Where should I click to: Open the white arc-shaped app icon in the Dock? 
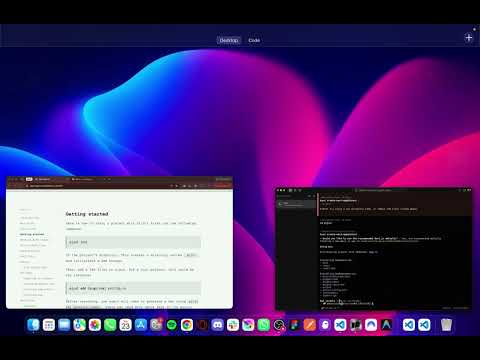(371, 325)
